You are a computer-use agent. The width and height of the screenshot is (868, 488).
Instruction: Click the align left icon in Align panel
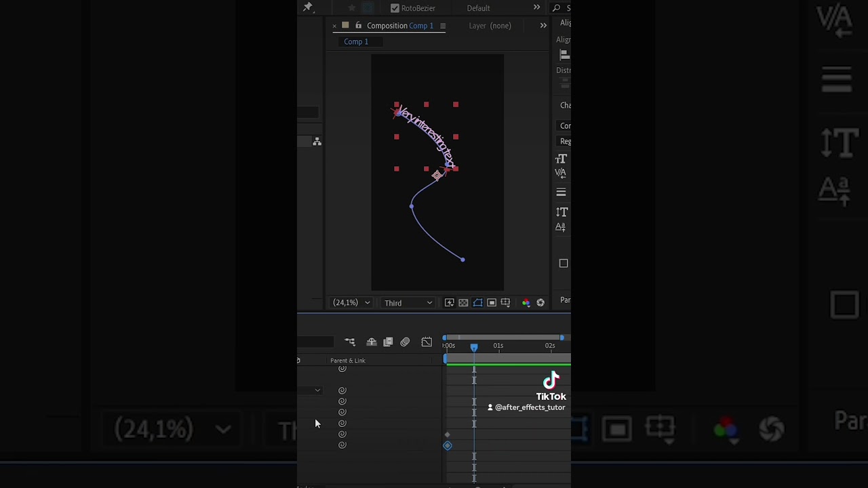point(564,55)
